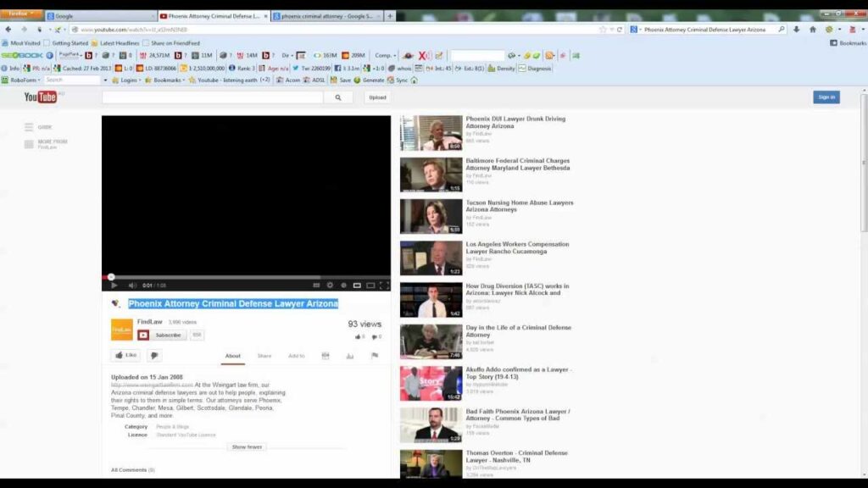
Task: Switch to phoenix criminal attorney Google Search tab
Action: click(x=326, y=16)
